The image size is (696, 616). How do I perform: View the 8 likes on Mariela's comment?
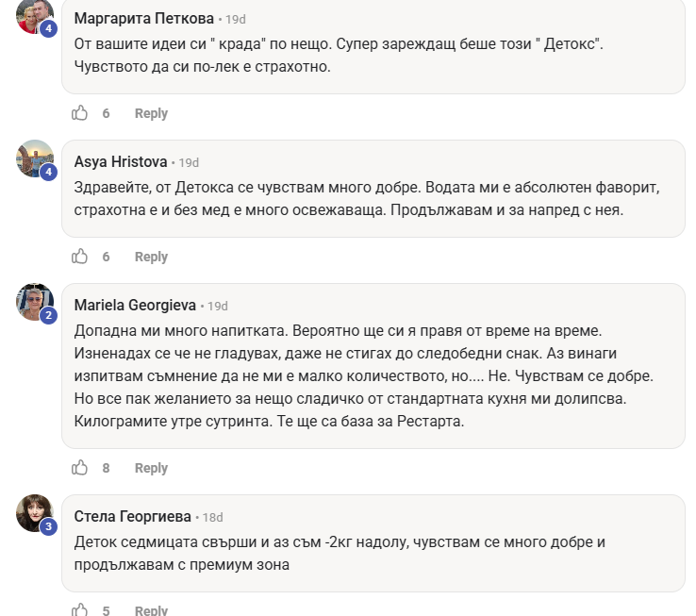107,468
